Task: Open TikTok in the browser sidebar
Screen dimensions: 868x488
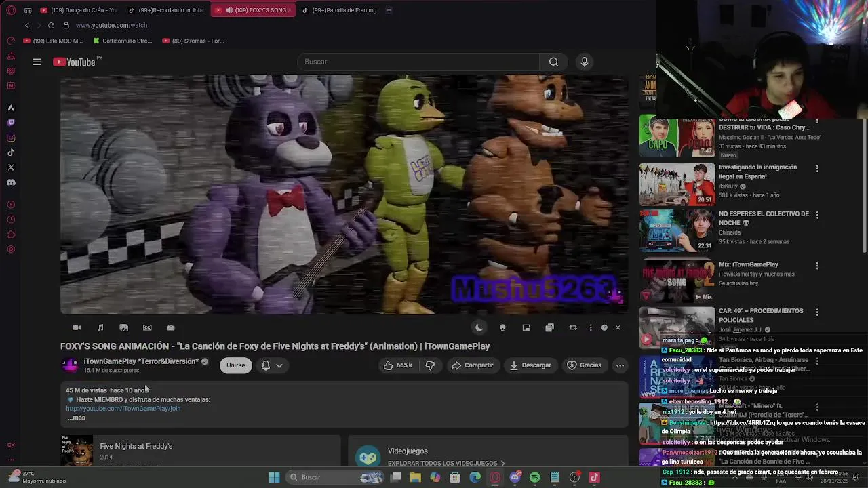Action: click(x=11, y=152)
